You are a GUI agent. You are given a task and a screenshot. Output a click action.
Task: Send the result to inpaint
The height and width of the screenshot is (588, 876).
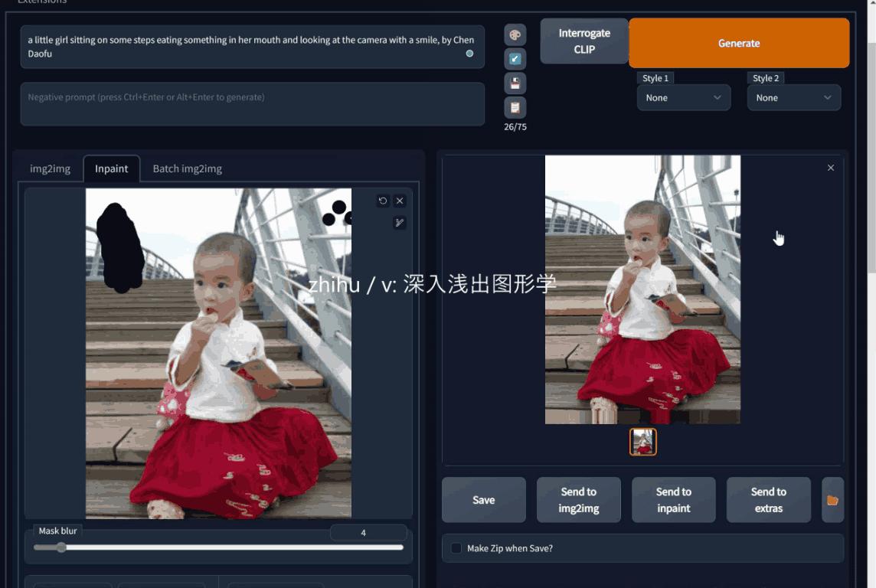pyautogui.click(x=673, y=499)
